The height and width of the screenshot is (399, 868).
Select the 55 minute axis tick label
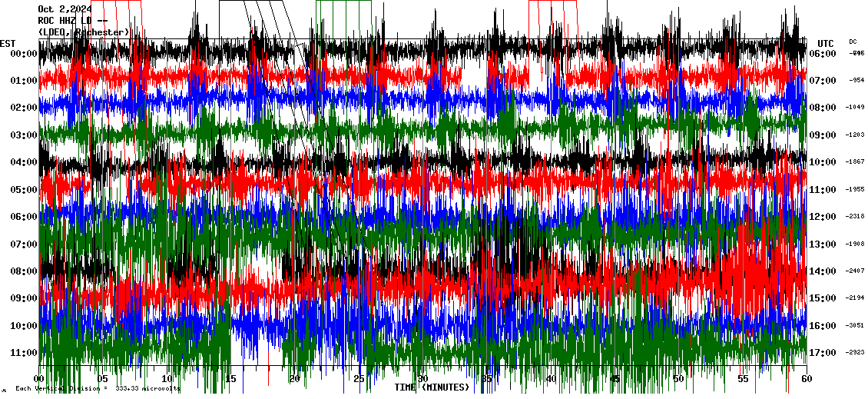pyautogui.click(x=743, y=379)
